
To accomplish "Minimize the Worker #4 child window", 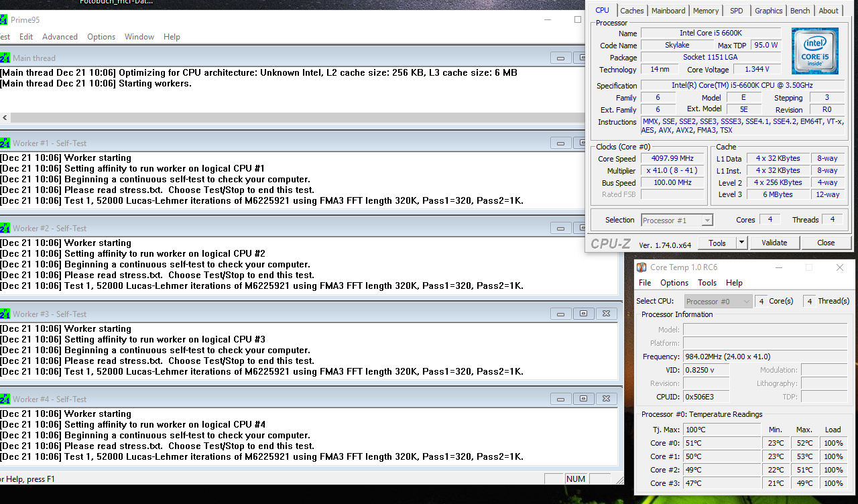I will 561,399.
